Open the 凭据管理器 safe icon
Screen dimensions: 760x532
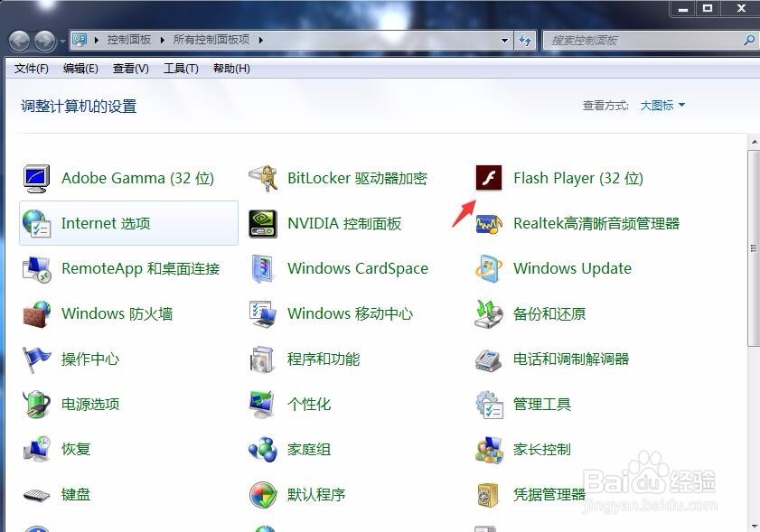coord(489,495)
